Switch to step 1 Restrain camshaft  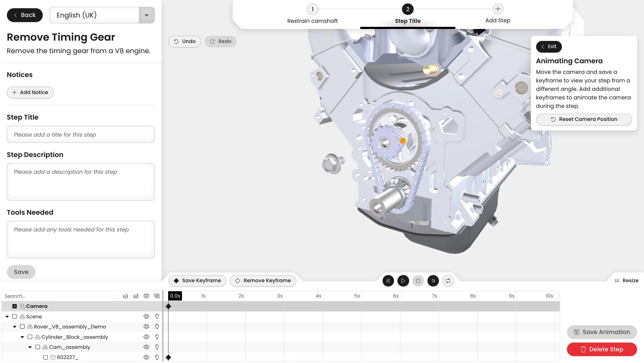[312, 14]
